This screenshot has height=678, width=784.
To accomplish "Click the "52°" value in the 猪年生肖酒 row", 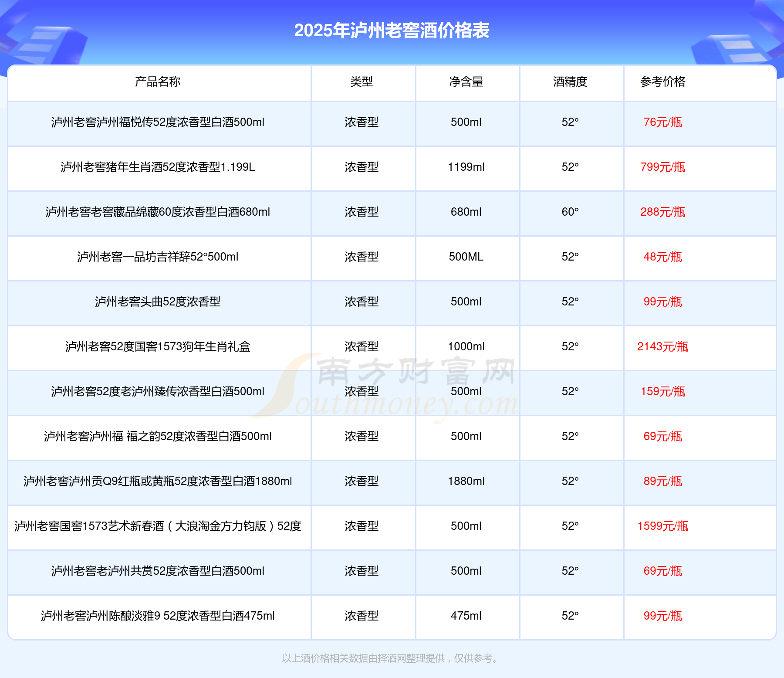I will click(570, 167).
